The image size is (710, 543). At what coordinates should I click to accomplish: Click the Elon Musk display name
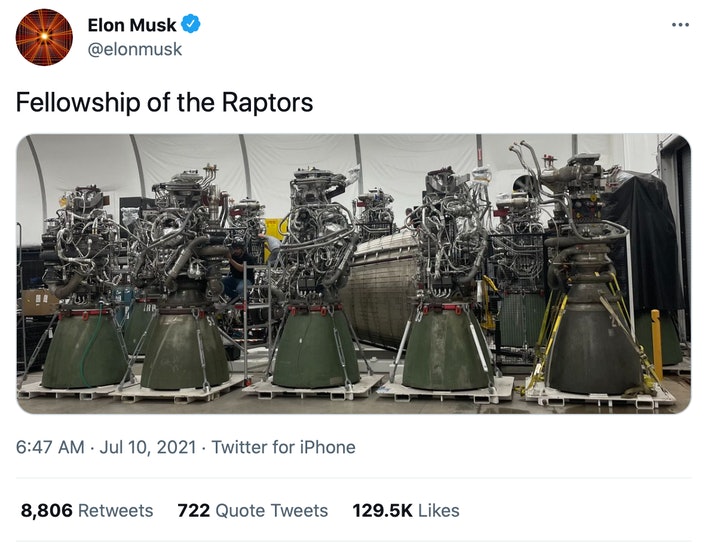pyautogui.click(x=131, y=26)
